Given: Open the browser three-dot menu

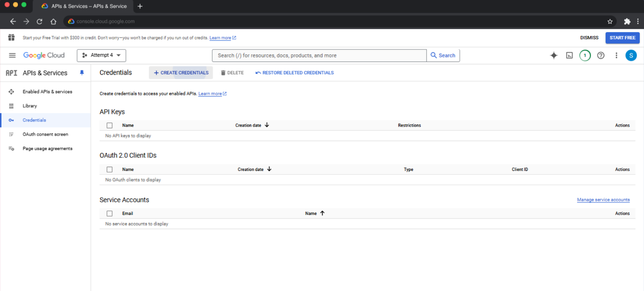Looking at the screenshot, I should coord(638,21).
